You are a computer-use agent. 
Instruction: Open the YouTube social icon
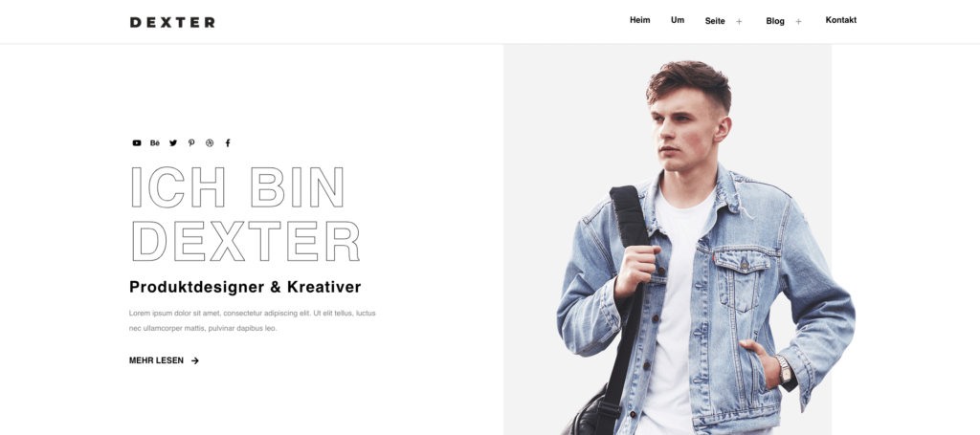(x=136, y=142)
